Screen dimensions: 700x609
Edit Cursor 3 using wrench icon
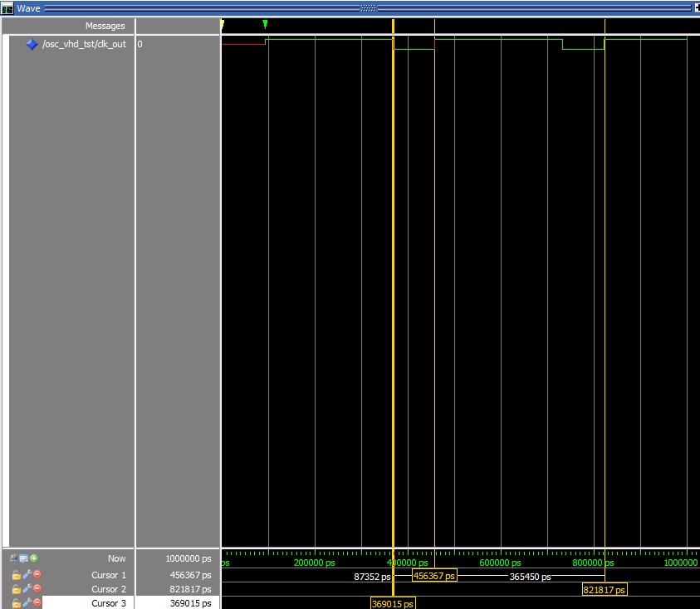27,603
